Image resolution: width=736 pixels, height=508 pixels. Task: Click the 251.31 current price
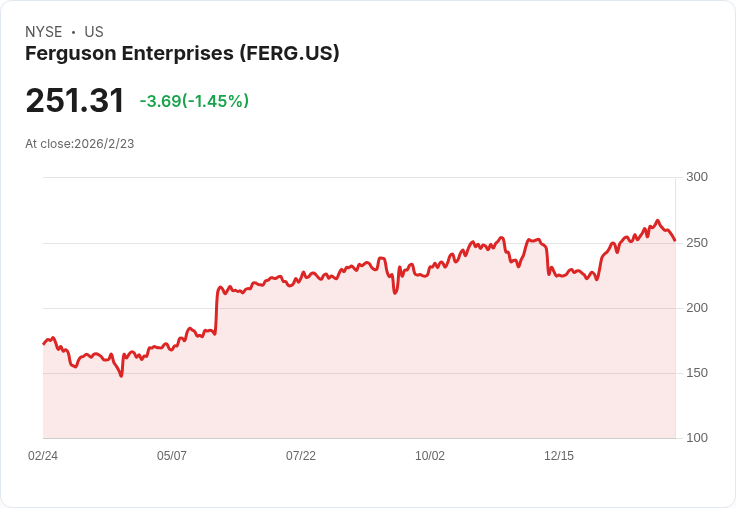pyautogui.click(x=75, y=100)
